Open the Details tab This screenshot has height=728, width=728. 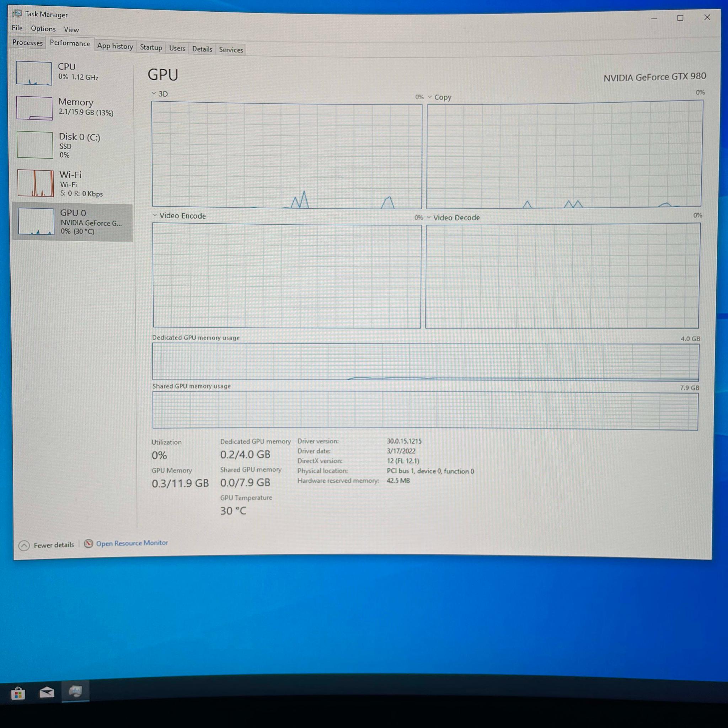202,49
